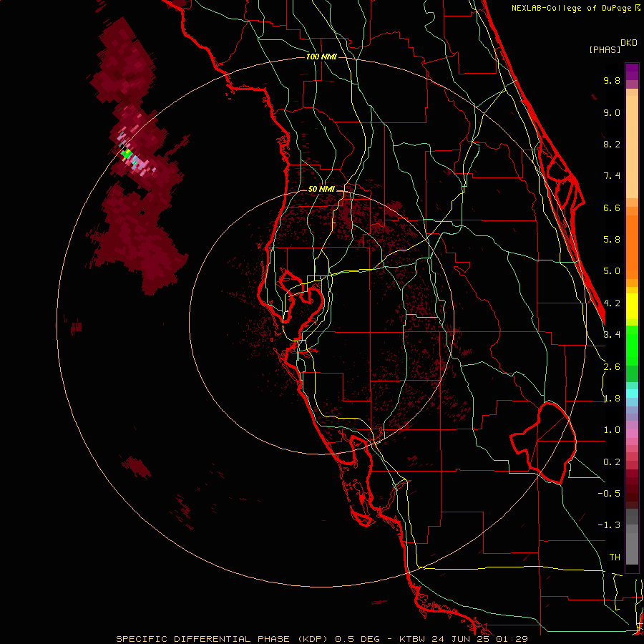Click the 100 NMI range ring label
Image resolution: width=644 pixels, height=644 pixels.
[321, 57]
